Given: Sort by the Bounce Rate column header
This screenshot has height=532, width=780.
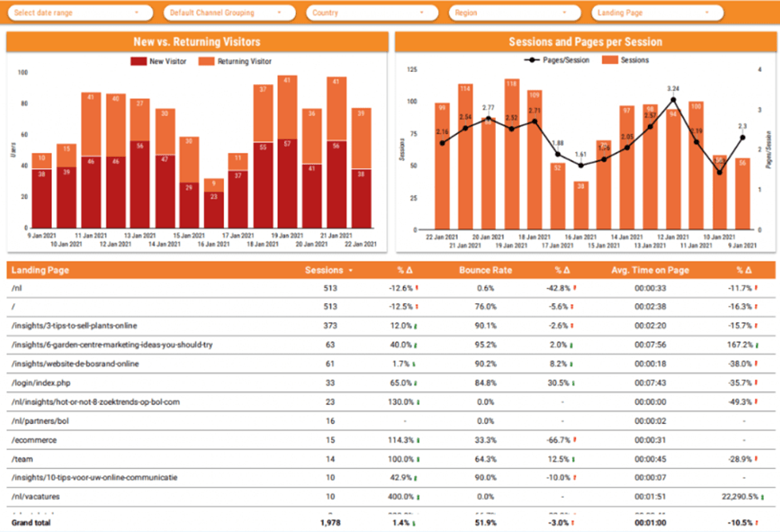Looking at the screenshot, I should point(485,270).
